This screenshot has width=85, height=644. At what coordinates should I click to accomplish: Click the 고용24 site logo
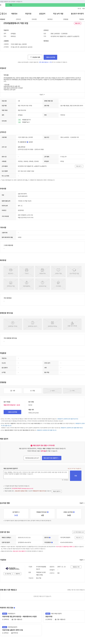point(3,14)
